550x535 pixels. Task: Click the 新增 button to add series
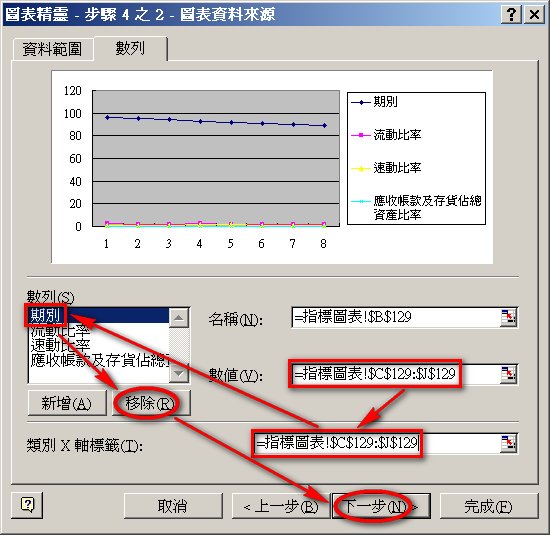point(67,403)
